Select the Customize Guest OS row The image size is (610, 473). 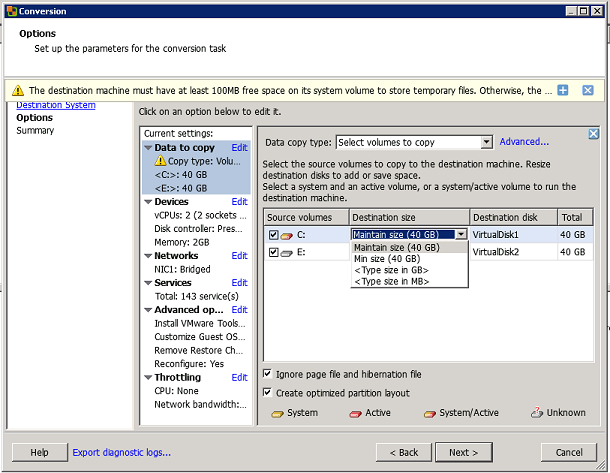click(196, 337)
